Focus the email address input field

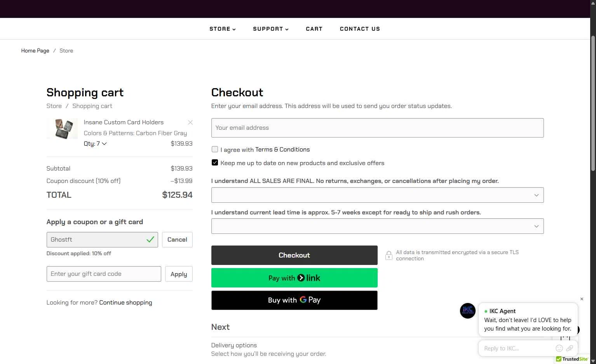[377, 128]
